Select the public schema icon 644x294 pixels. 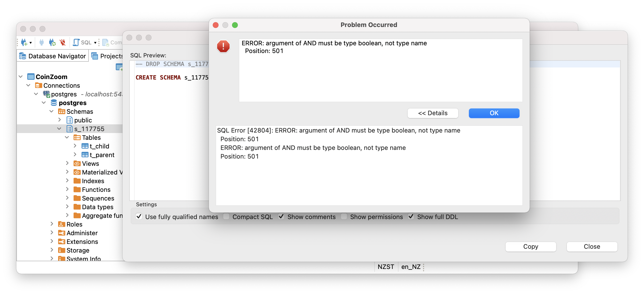[69, 120]
